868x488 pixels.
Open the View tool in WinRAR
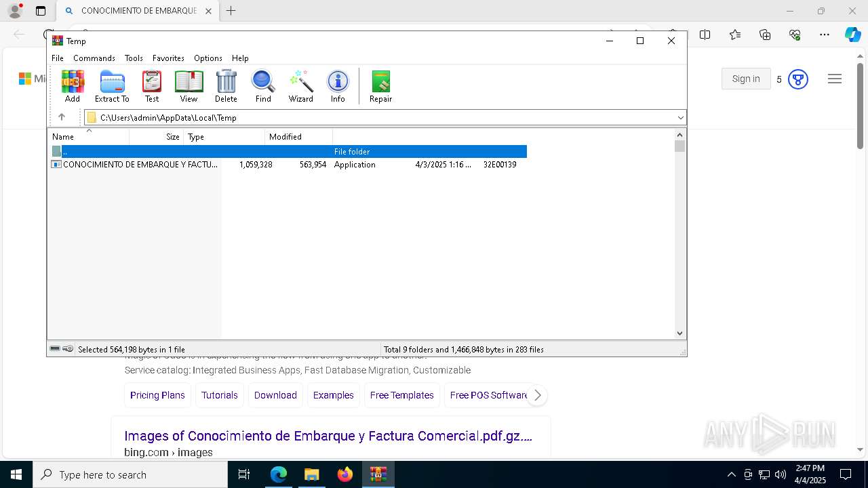(189, 86)
